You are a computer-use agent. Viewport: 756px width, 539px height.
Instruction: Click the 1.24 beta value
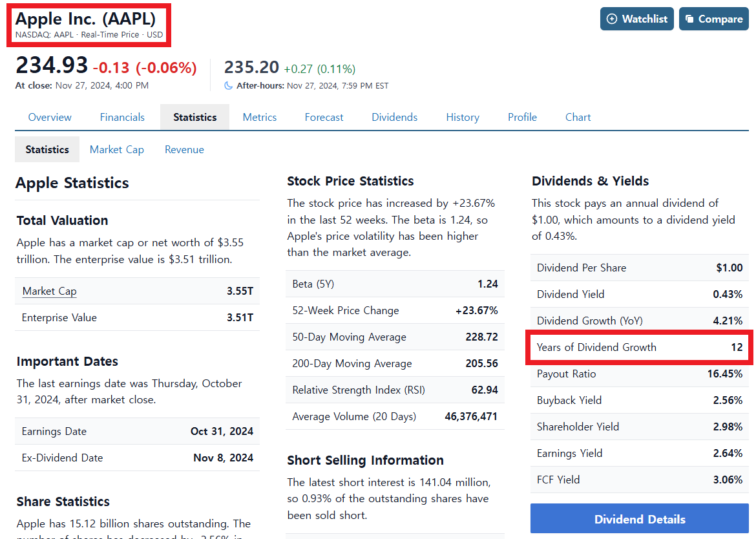pos(487,284)
